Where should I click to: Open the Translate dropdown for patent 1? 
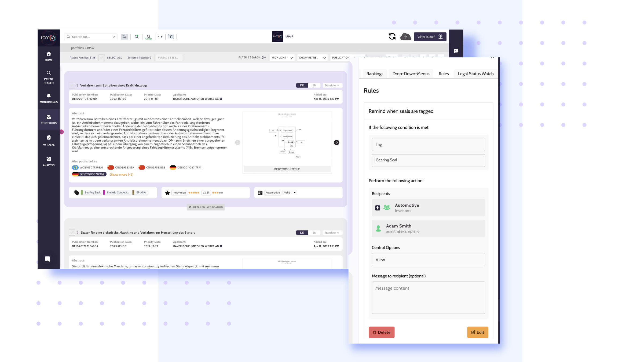coord(332,85)
